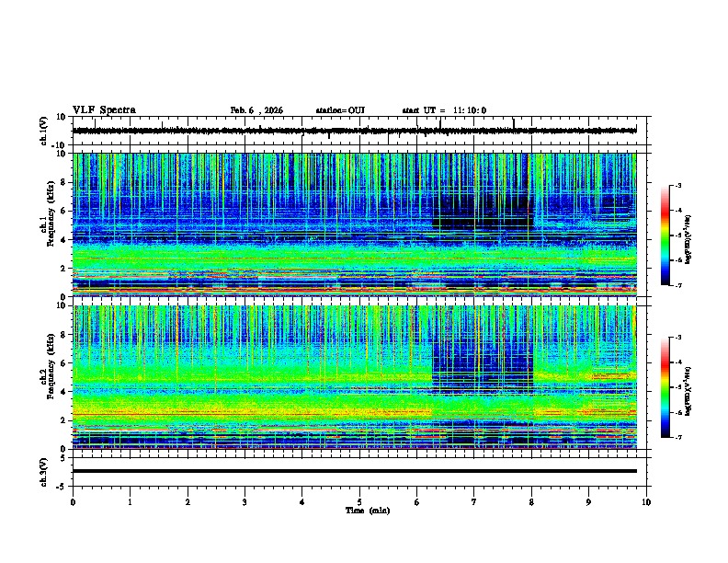The image size is (728, 563).
Task: Click the "-7" label on ch.2 color bar
Action: tap(677, 438)
